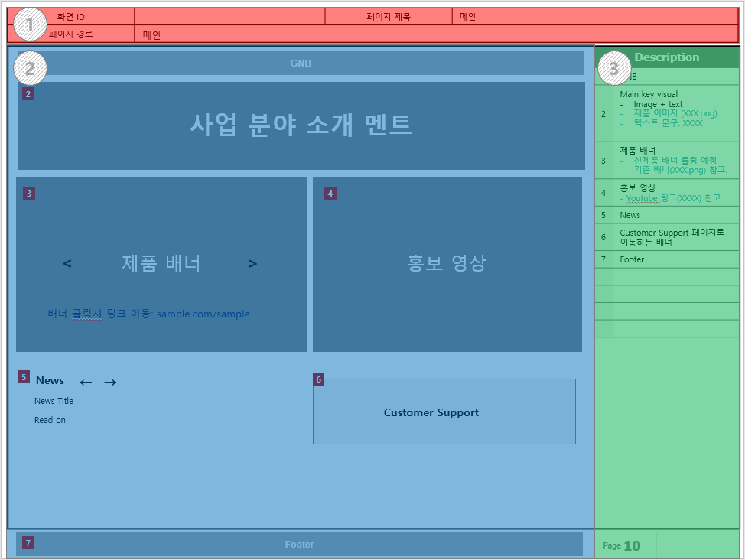The image size is (745, 560).
Task: Go to next News with right arrow
Action: (110, 383)
